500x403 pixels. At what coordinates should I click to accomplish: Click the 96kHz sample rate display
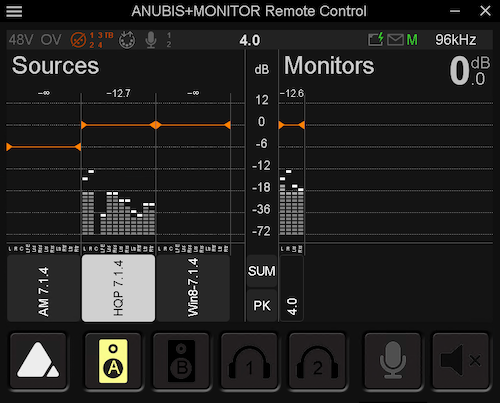pyautogui.click(x=456, y=40)
